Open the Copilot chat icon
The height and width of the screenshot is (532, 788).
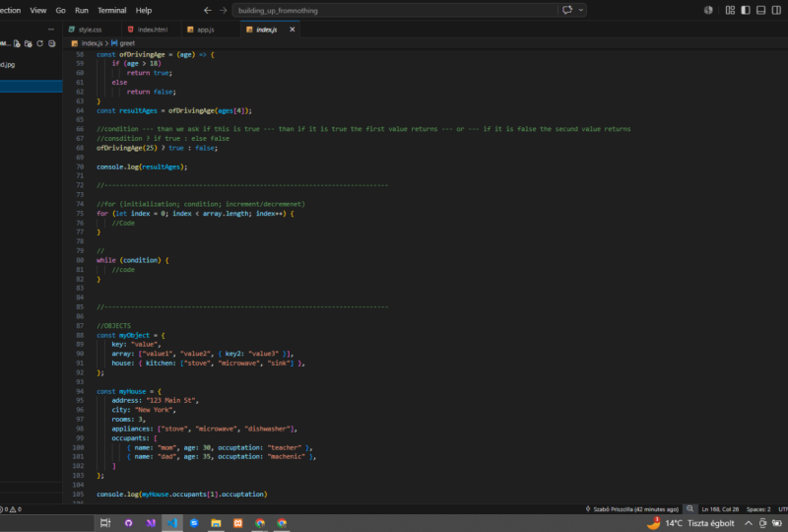pos(567,10)
